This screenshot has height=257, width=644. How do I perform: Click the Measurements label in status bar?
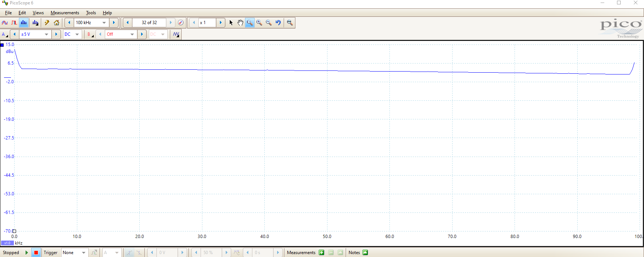pyautogui.click(x=301, y=253)
